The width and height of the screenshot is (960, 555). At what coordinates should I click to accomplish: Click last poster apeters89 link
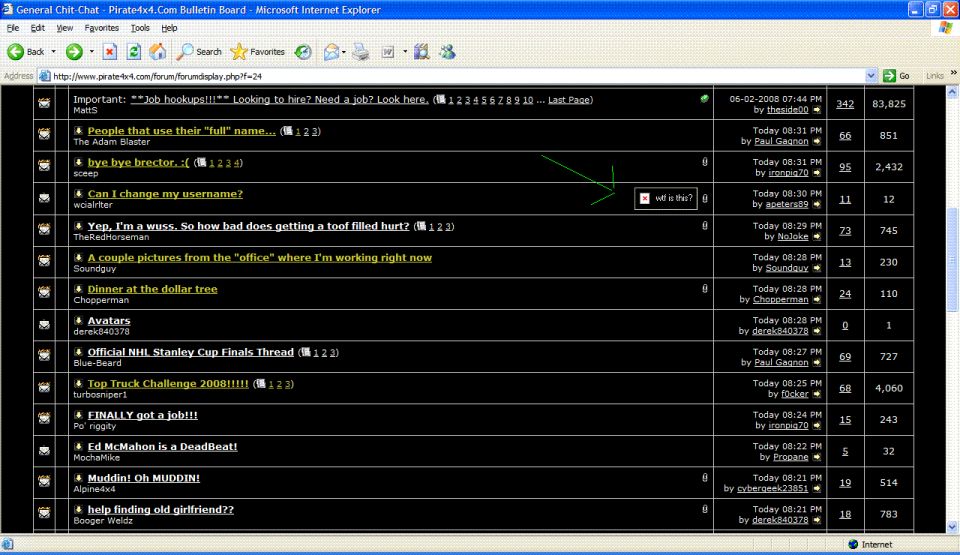[x=787, y=204]
